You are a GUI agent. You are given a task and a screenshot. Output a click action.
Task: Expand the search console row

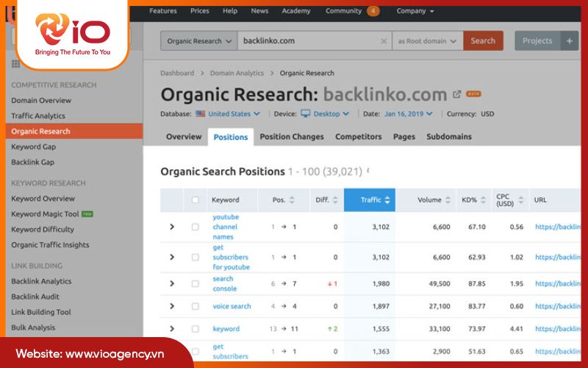[x=172, y=283]
